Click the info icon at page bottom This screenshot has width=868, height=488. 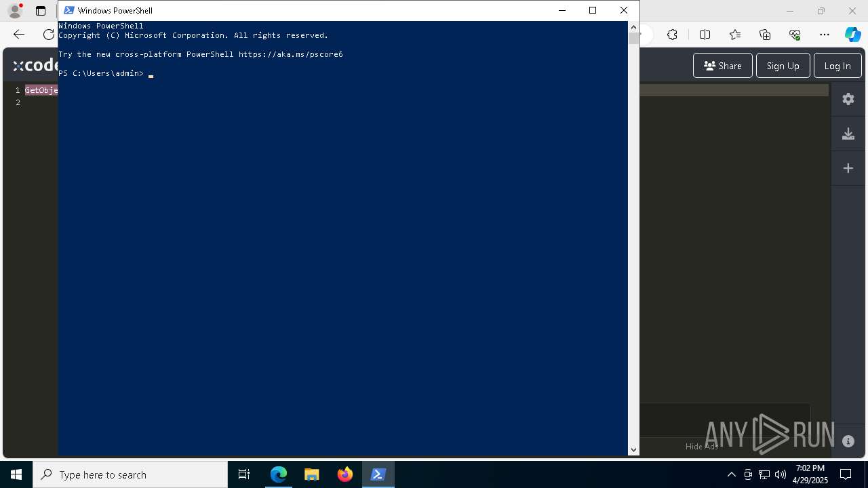pyautogui.click(x=848, y=441)
